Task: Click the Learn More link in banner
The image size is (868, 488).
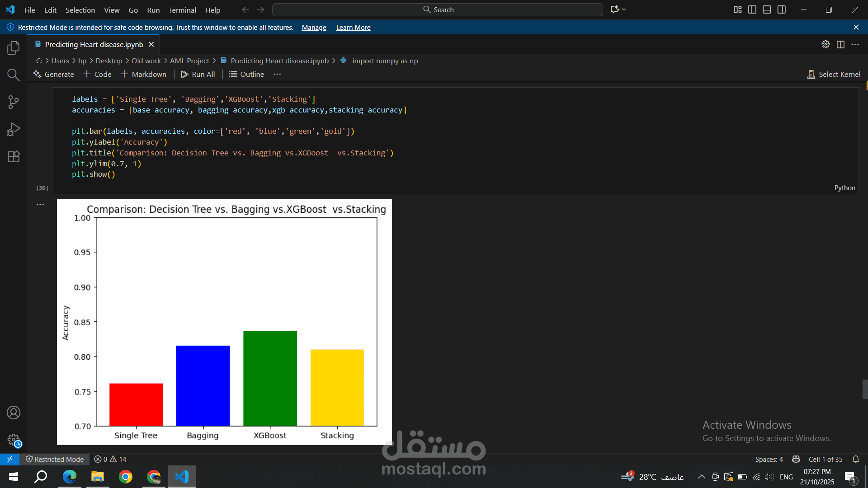Action: click(353, 28)
